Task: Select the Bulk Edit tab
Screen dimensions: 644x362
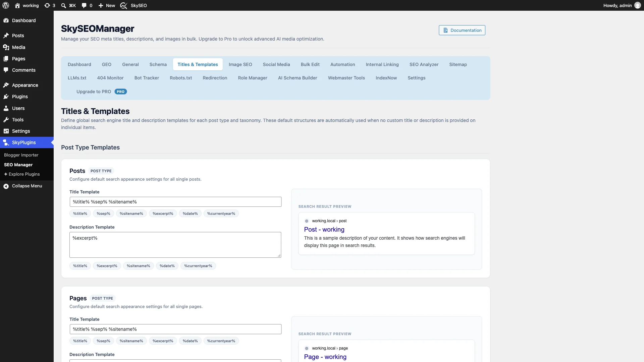Action: coord(310,64)
